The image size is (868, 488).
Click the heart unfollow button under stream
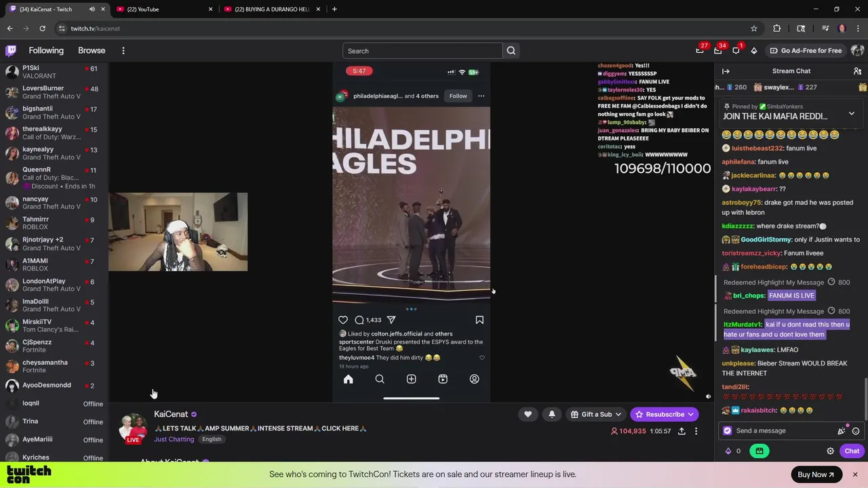pos(528,414)
